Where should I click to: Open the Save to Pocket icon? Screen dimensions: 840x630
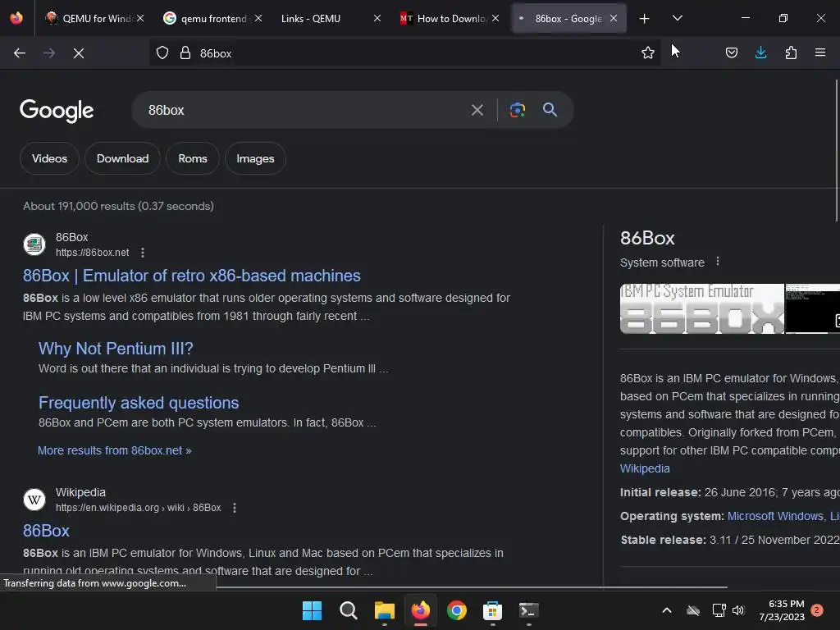tap(731, 53)
